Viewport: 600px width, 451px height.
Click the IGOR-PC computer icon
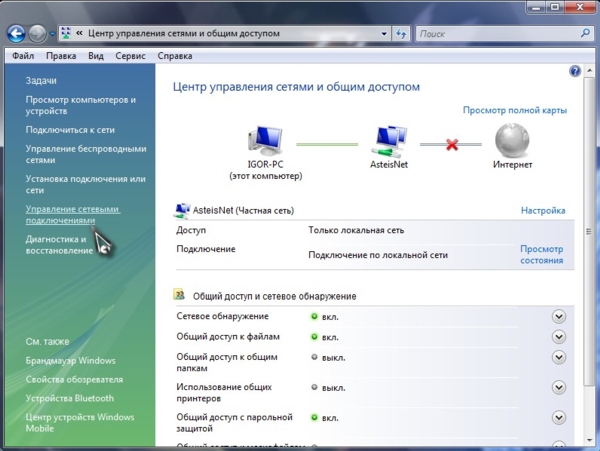(265, 141)
